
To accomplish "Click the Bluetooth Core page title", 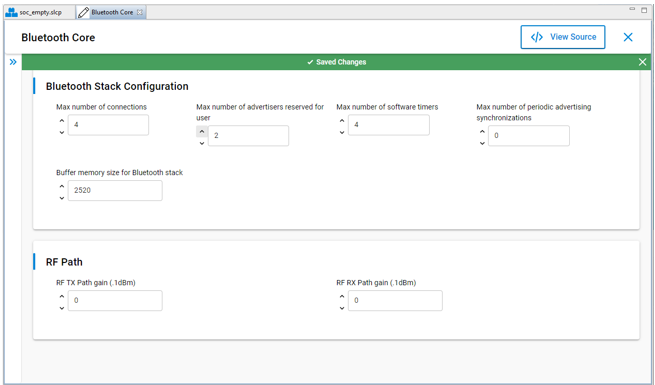I will 58,38.
